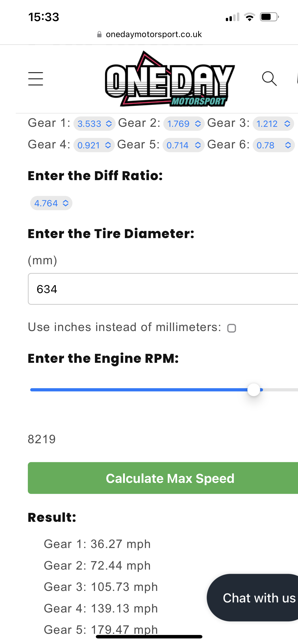Click Gear 2 ratio stepper arrows
This screenshot has width=298, height=644.
coord(198,124)
